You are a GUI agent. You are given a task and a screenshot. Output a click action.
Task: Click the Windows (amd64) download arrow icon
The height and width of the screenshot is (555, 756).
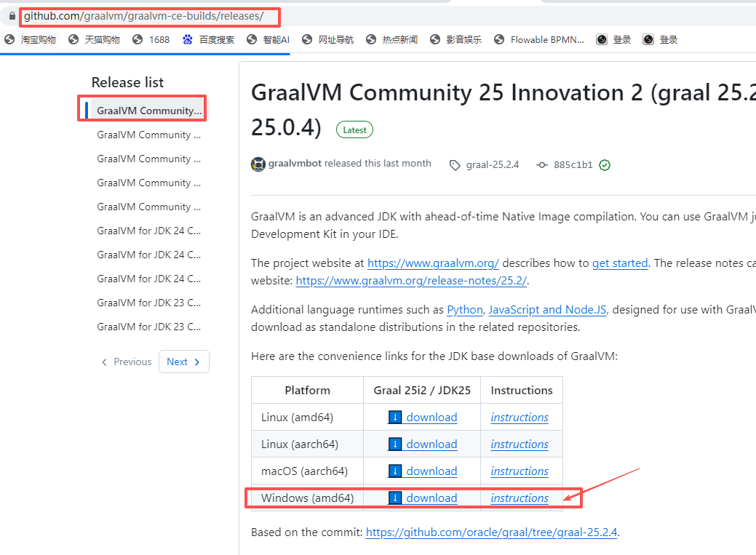click(x=395, y=498)
